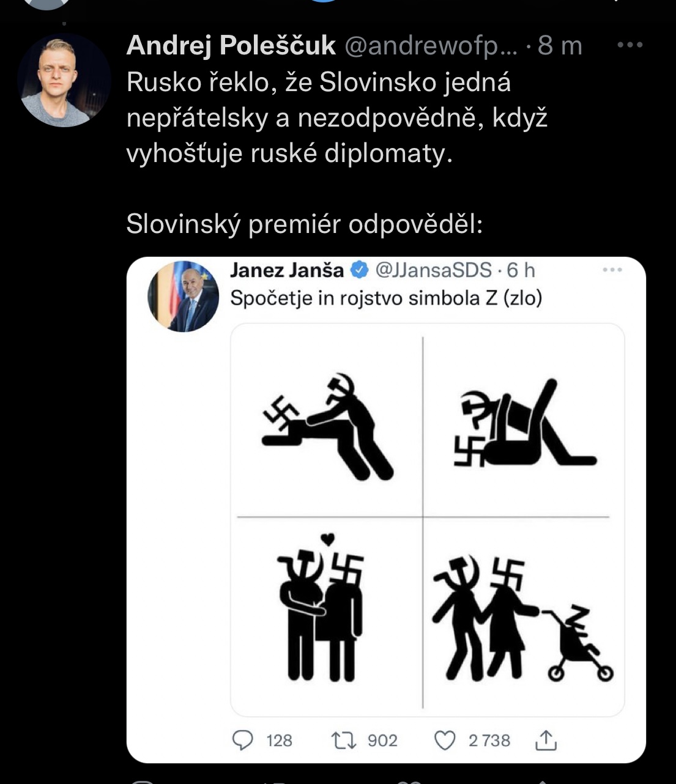This screenshot has height=784, width=676.
Task: View the 128 replies count
Action: 279,741
